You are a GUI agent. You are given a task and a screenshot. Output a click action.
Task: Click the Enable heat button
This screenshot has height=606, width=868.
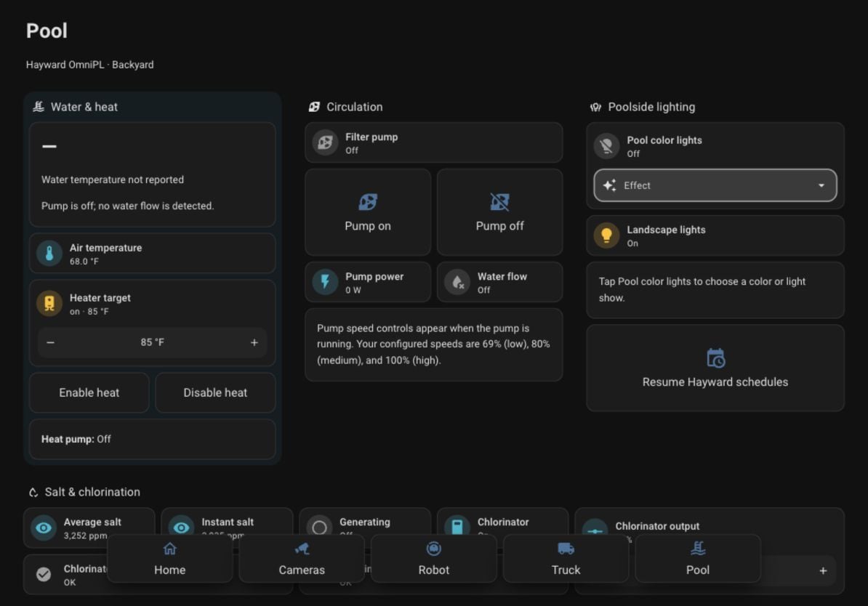[x=89, y=392]
